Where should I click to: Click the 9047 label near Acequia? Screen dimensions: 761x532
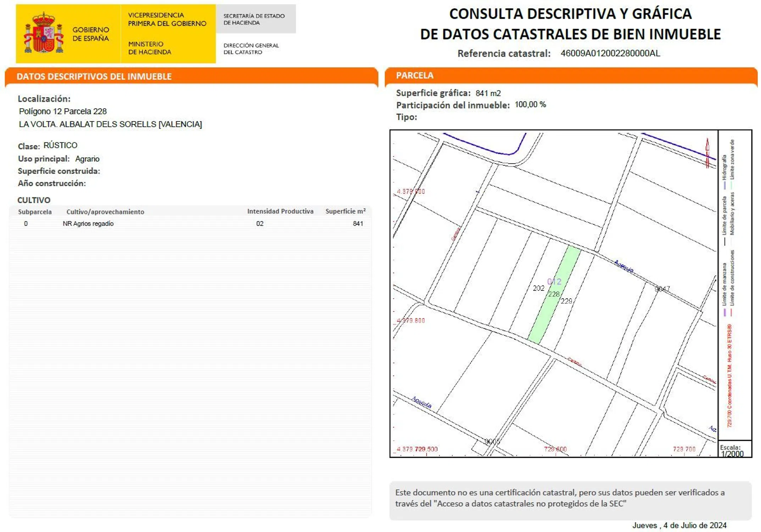pos(662,289)
